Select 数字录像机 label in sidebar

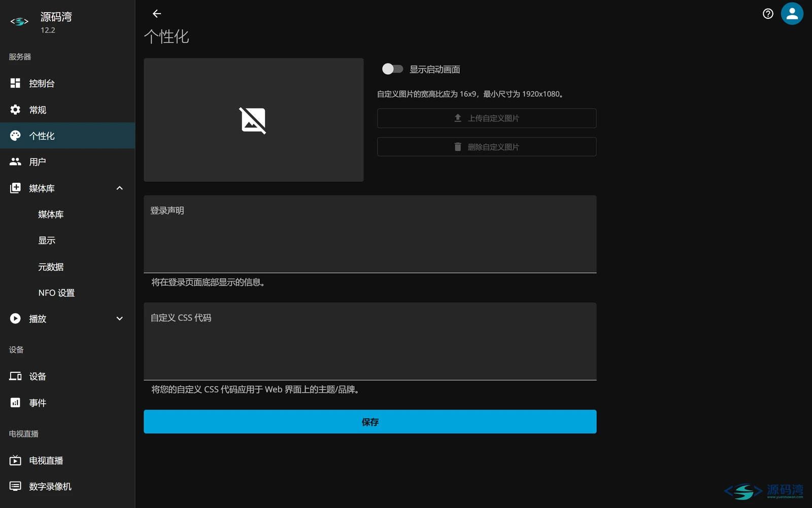coord(50,486)
